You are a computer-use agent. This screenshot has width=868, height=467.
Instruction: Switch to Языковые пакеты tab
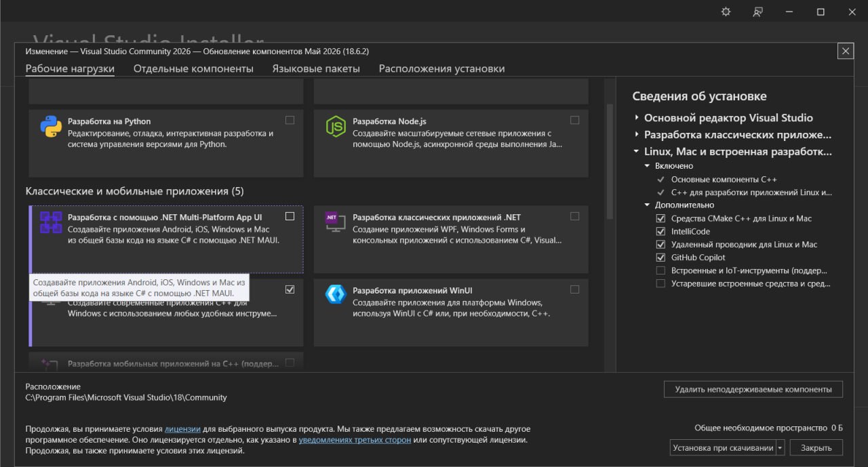pyautogui.click(x=316, y=68)
